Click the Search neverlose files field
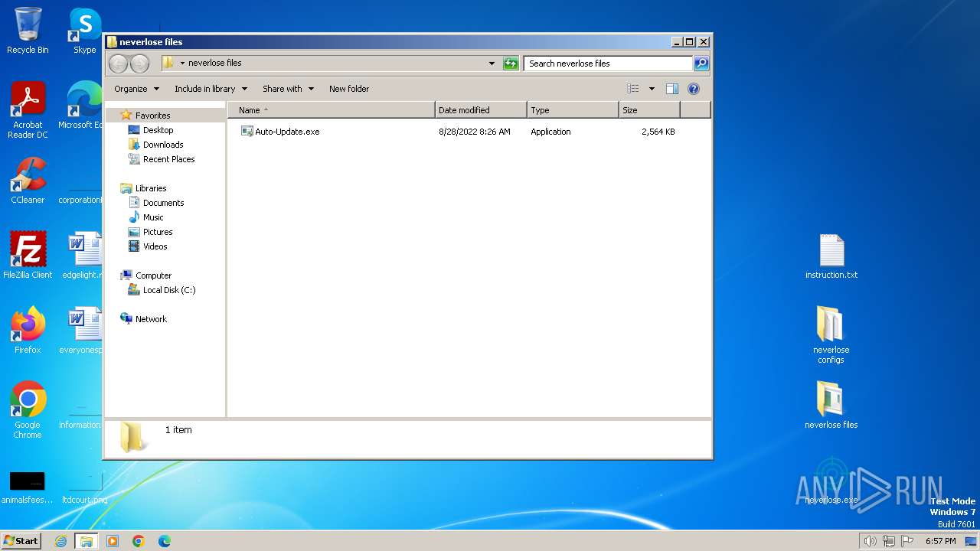The width and height of the screenshot is (980, 551). (609, 64)
